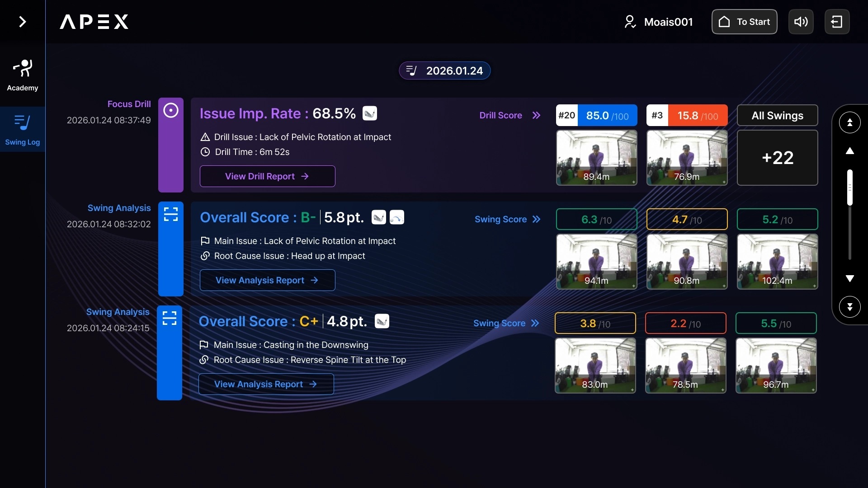Open the 102.4m swing thumbnail
868x488 pixels.
pyautogui.click(x=777, y=262)
